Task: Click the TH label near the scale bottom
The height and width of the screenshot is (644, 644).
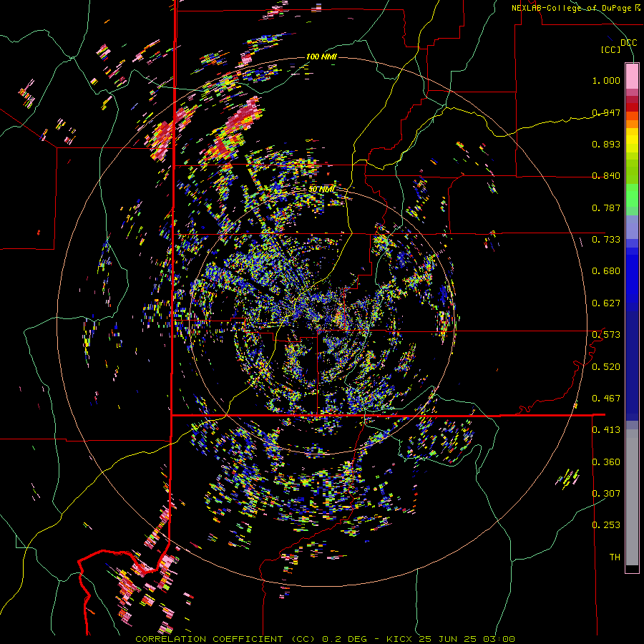Action: (x=615, y=557)
